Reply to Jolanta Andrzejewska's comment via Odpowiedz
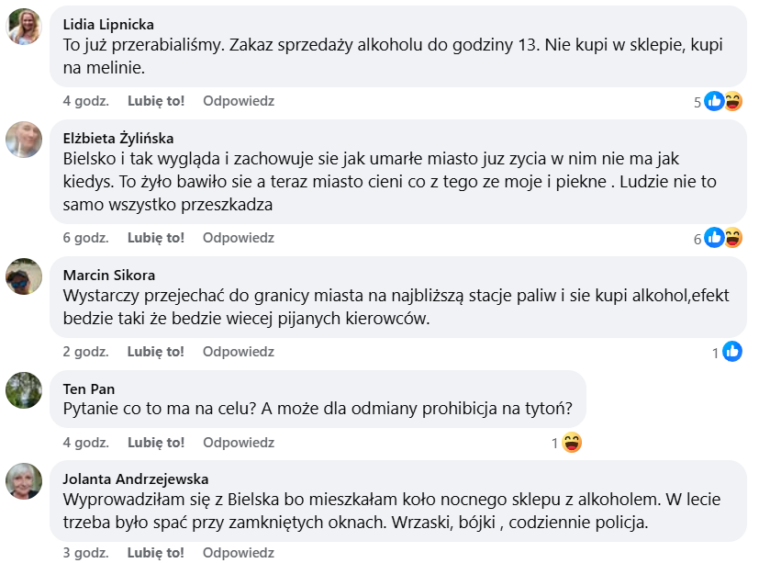The image size is (770, 563). click(x=238, y=552)
